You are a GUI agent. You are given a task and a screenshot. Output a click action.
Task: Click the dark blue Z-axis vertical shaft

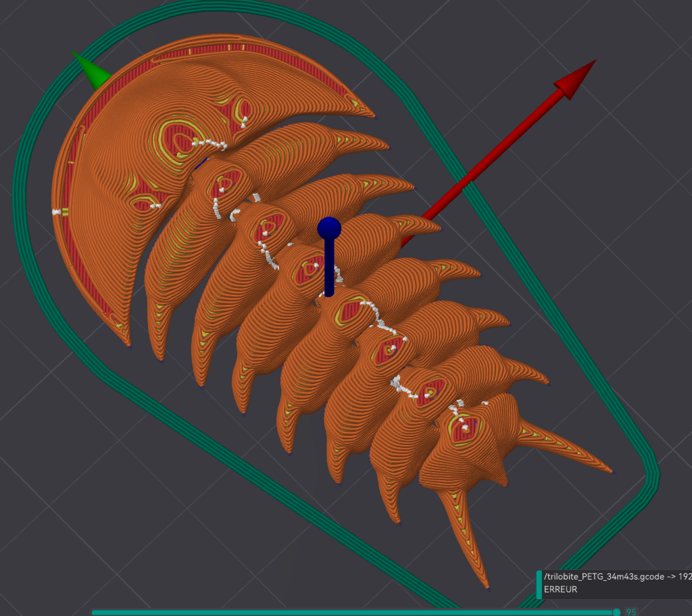(329, 267)
